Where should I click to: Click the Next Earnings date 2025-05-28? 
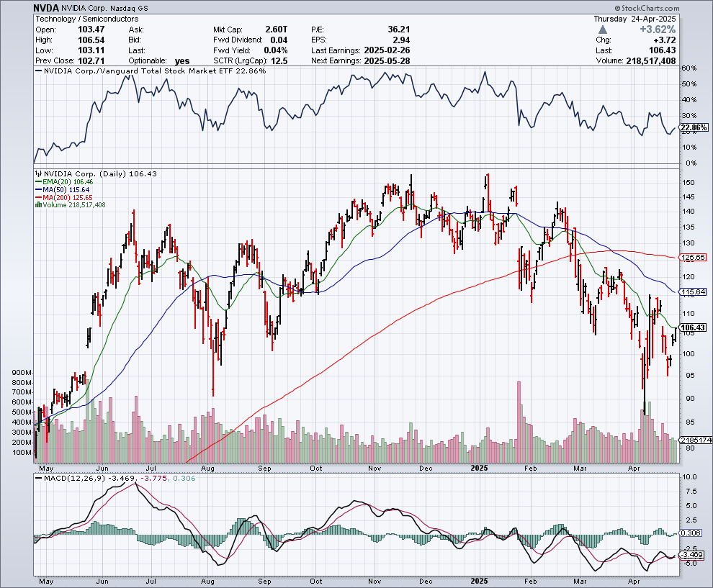pos(387,61)
